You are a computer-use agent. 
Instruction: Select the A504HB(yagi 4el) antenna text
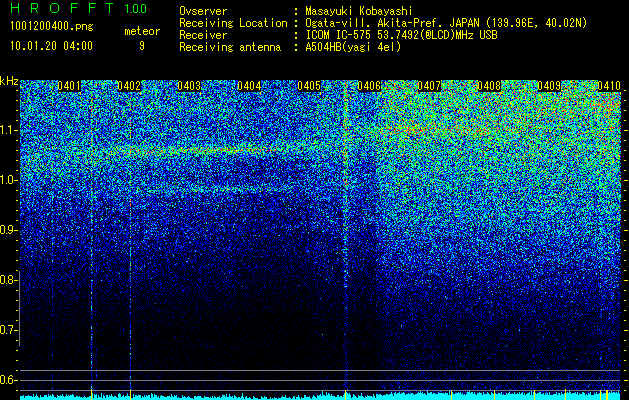pos(353,47)
